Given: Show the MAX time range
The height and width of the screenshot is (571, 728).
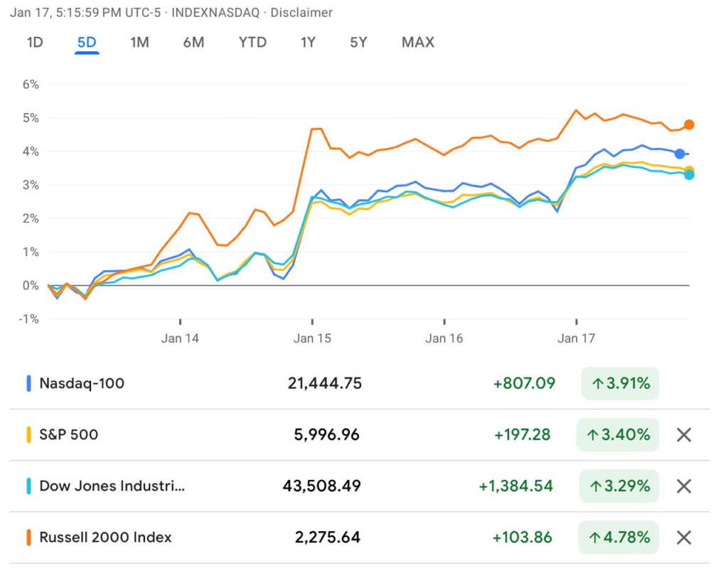Looking at the screenshot, I should coord(417,42).
